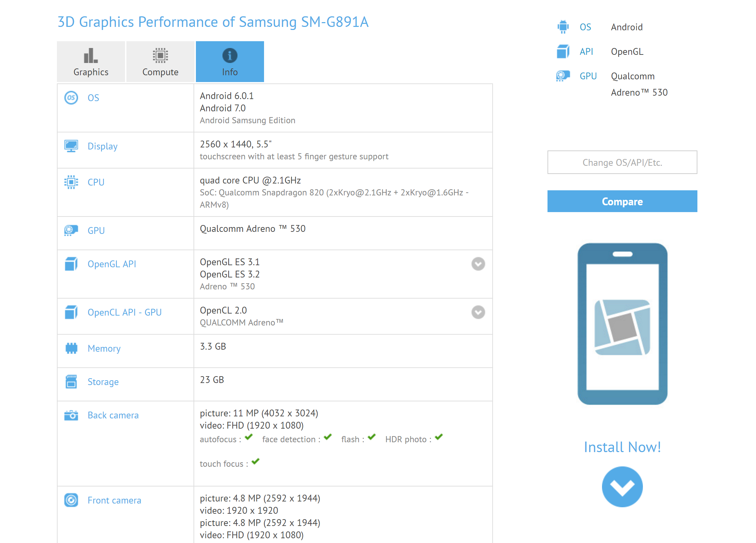
Task: Click the CPU chip icon
Action: (71, 182)
